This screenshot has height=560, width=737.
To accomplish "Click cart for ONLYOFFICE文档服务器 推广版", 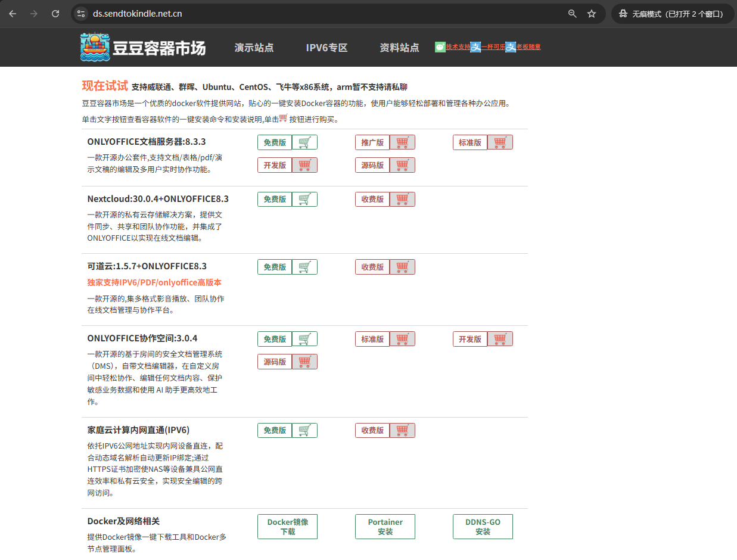I will pos(402,142).
